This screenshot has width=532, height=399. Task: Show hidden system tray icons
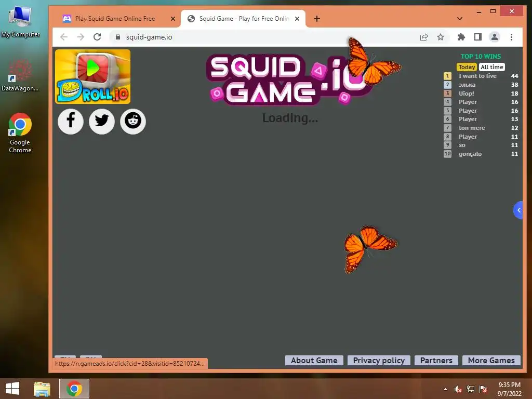coord(445,389)
